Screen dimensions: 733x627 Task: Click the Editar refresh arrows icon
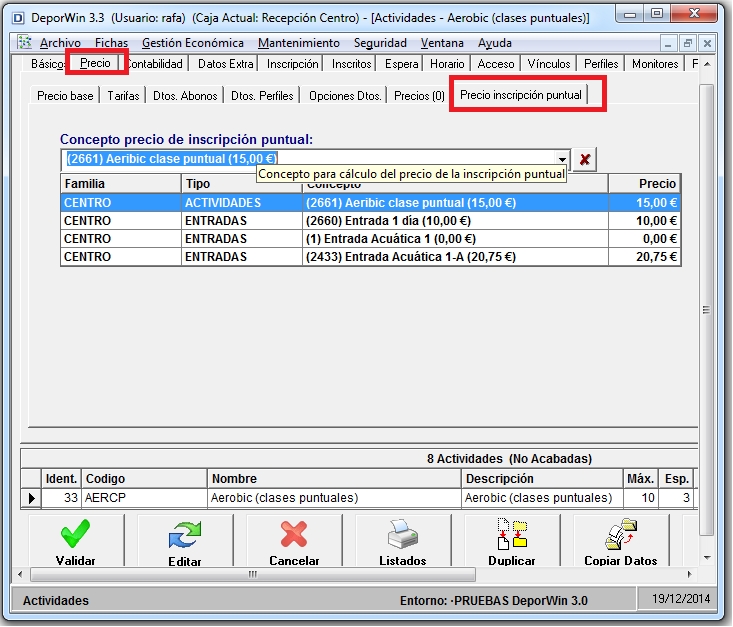[x=185, y=534]
